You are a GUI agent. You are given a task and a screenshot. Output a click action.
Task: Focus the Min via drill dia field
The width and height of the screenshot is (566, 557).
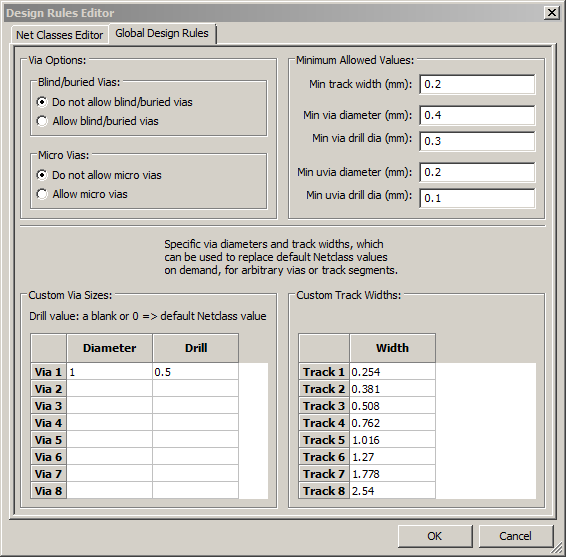coord(477,141)
